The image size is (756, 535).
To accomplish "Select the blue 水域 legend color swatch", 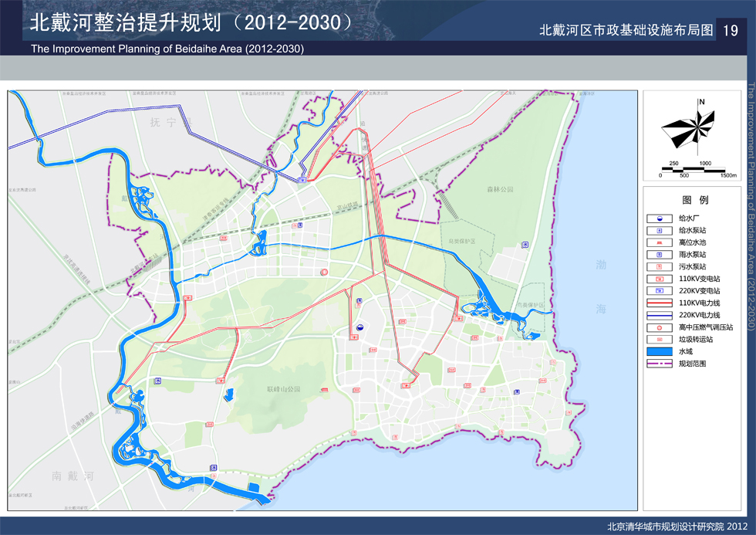I will 660,351.
